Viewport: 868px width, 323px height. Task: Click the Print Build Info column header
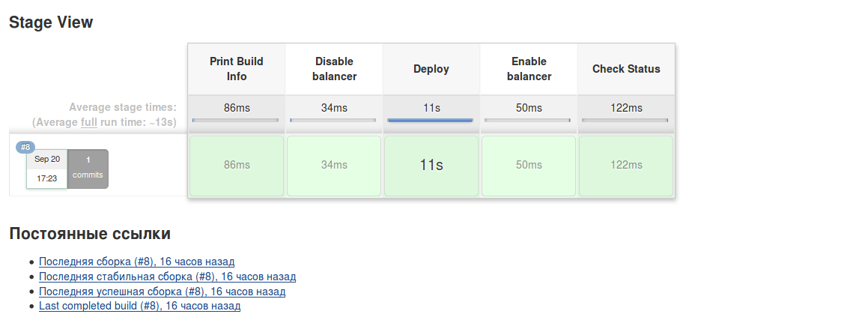(x=237, y=69)
